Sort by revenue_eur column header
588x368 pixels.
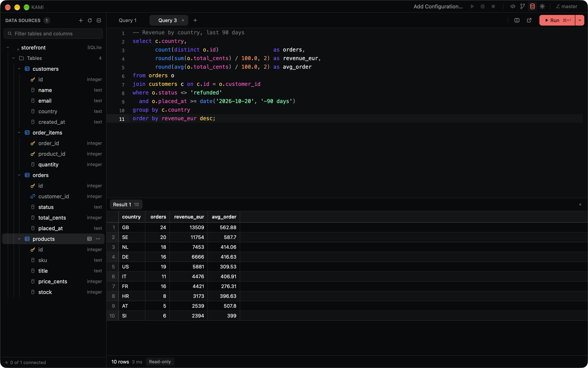(x=189, y=217)
